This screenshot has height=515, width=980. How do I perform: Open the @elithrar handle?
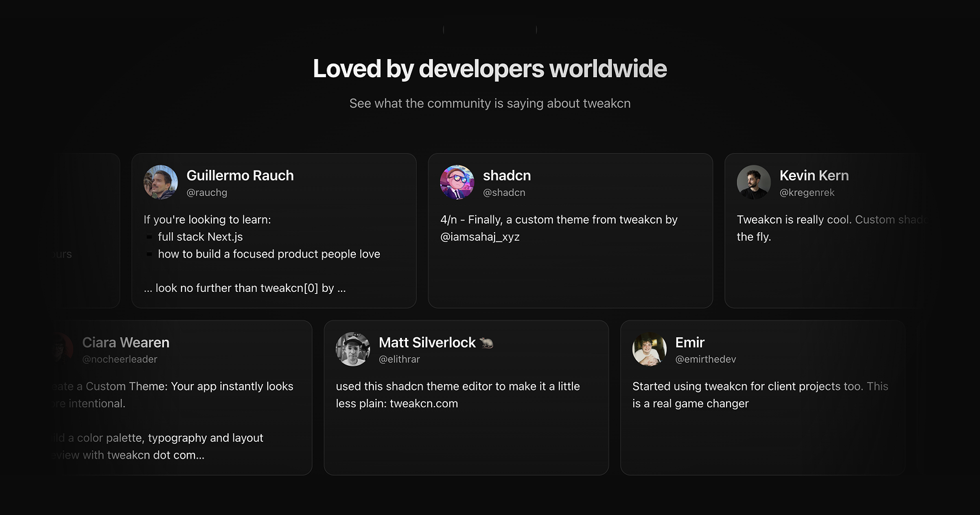click(x=399, y=359)
